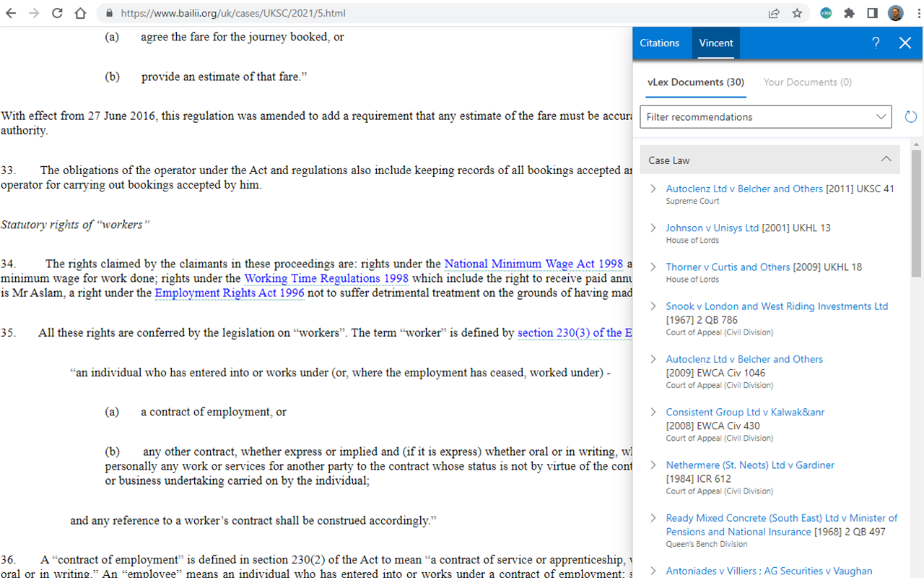924x578 pixels.
Task: Expand Autoclenz EWCA Civ 1046 entry
Action: [653, 359]
